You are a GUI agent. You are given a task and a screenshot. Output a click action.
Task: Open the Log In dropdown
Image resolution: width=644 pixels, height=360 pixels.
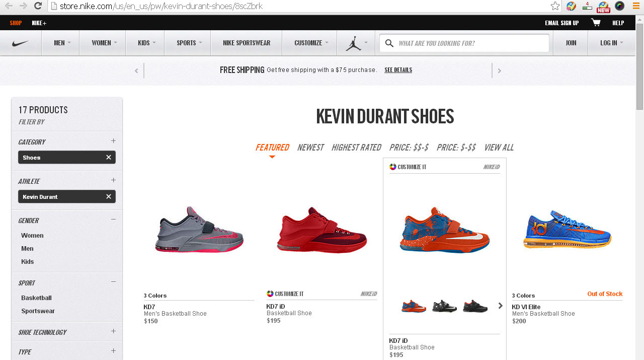coord(611,43)
